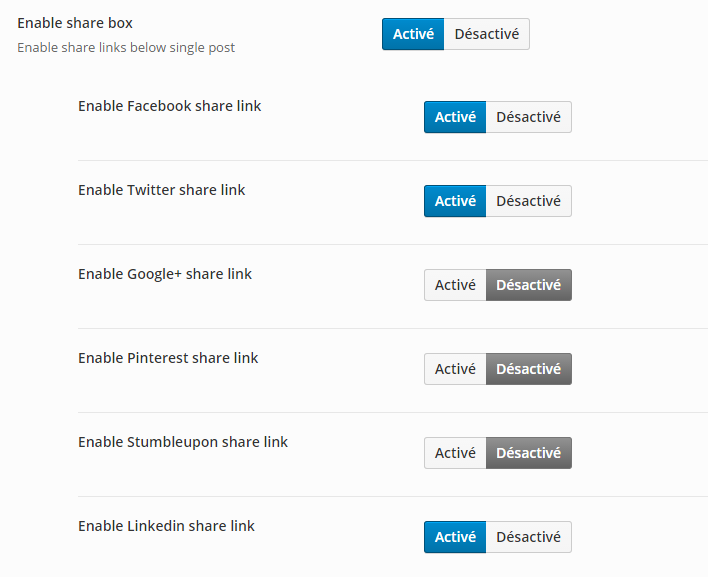This screenshot has height=577, width=708.
Task: Click Désactivé for Google+ share link
Action: click(528, 285)
